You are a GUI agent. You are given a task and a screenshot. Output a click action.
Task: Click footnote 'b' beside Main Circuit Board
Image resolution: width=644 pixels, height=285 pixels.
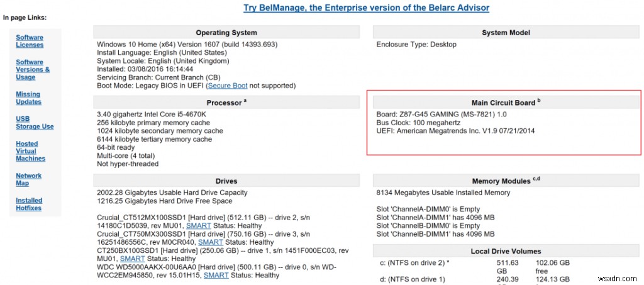click(539, 101)
